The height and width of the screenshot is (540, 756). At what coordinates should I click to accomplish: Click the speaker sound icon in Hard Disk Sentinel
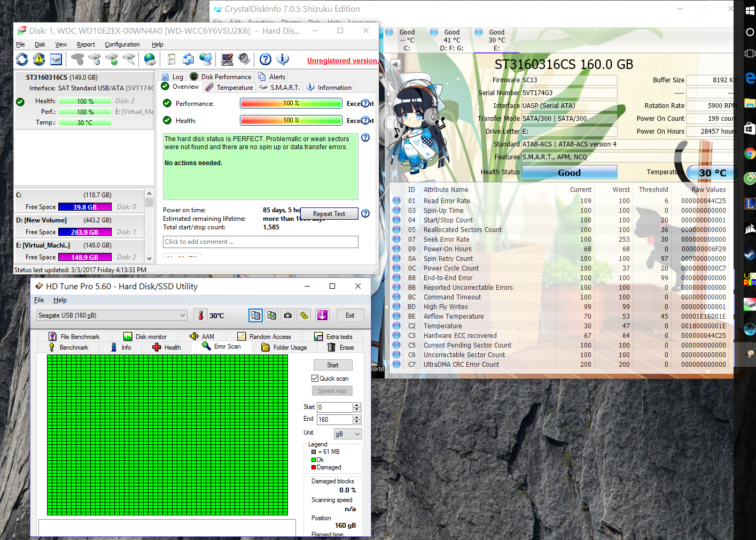coord(244,59)
